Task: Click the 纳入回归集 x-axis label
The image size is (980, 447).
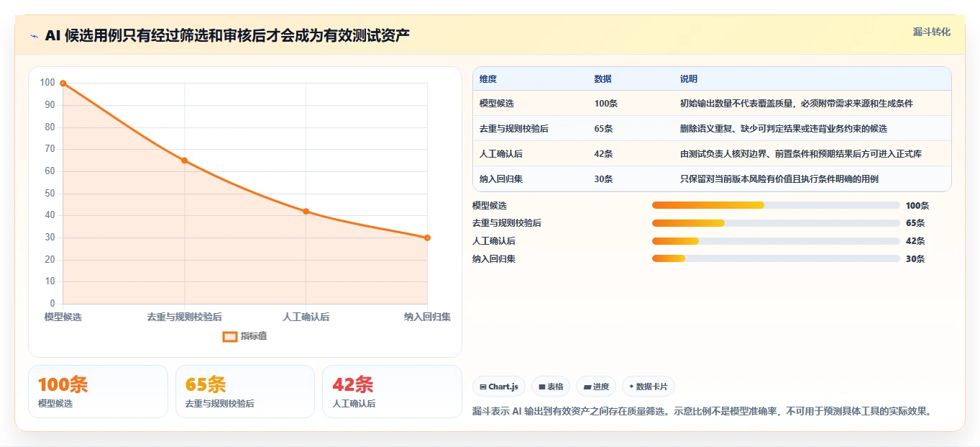Action: 427,317
